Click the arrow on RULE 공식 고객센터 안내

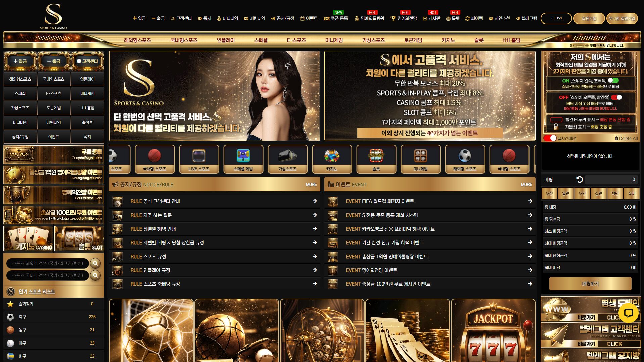(x=315, y=201)
